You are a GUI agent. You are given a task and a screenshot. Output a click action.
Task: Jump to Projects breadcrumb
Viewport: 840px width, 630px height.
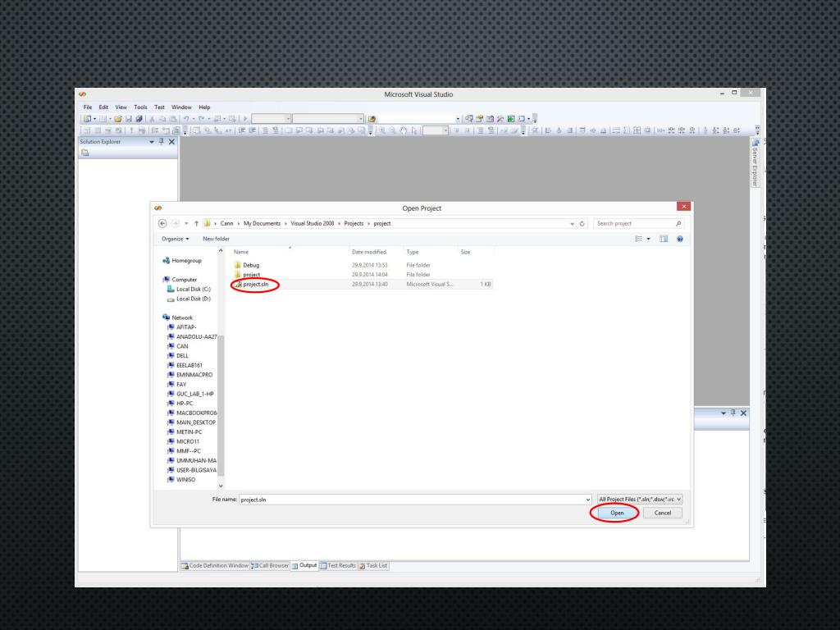click(x=354, y=223)
